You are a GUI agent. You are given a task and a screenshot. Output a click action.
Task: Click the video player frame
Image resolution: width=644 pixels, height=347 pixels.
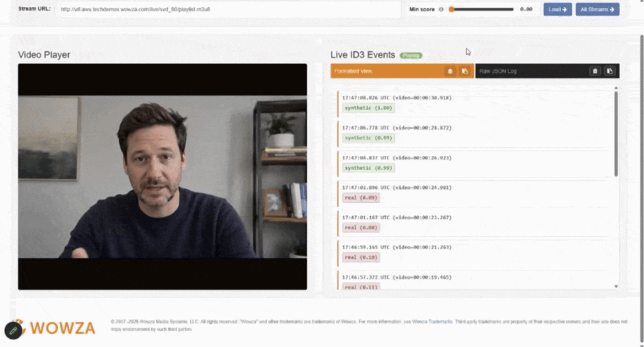pyautogui.click(x=162, y=176)
